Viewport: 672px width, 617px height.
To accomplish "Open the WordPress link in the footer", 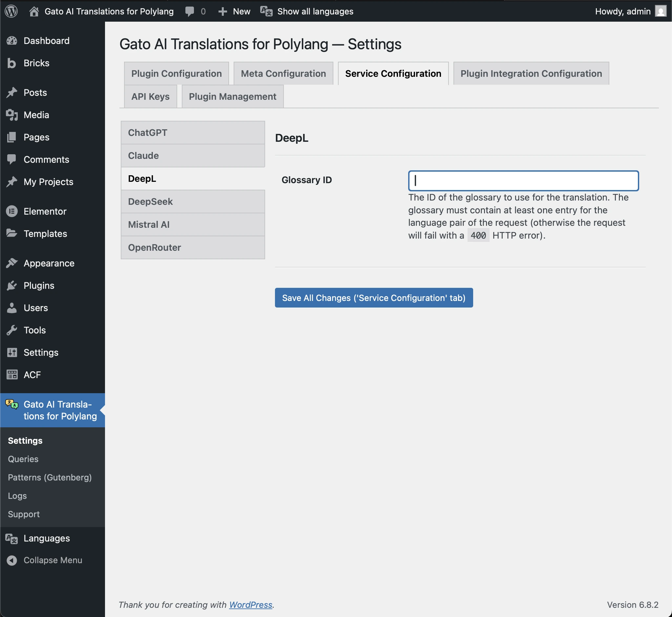I will 250,604.
